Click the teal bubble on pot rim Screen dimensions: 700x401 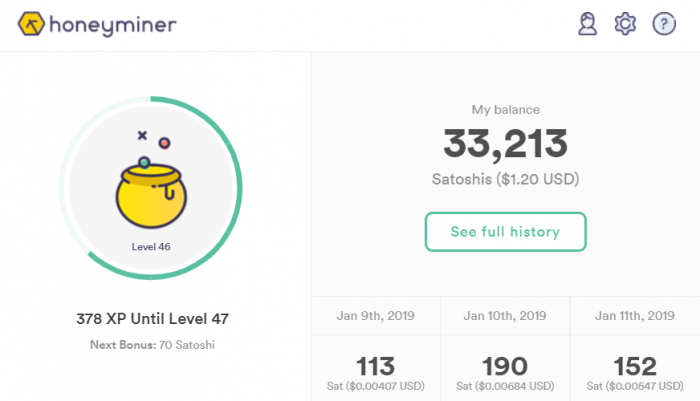144,163
